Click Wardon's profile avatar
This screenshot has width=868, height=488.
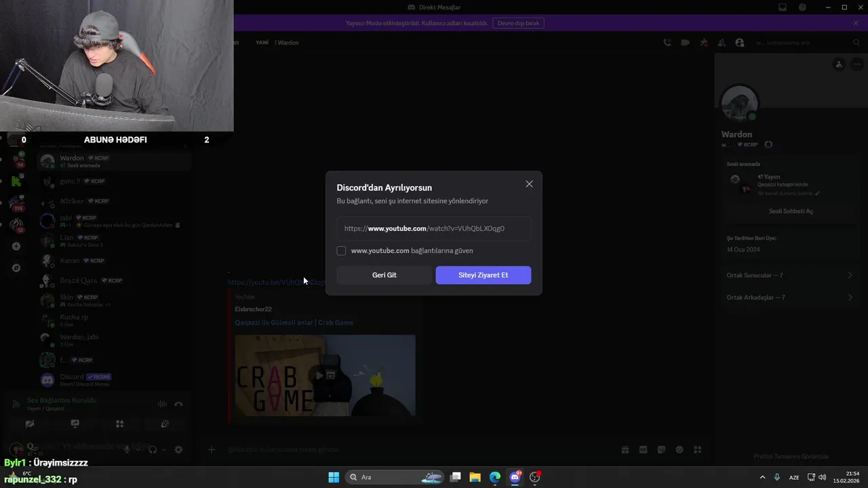740,104
